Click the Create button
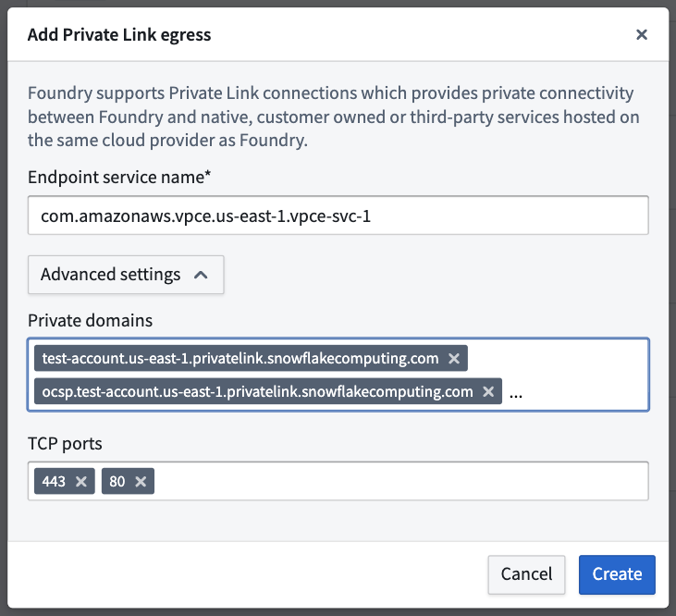The width and height of the screenshot is (676, 616). tap(617, 574)
